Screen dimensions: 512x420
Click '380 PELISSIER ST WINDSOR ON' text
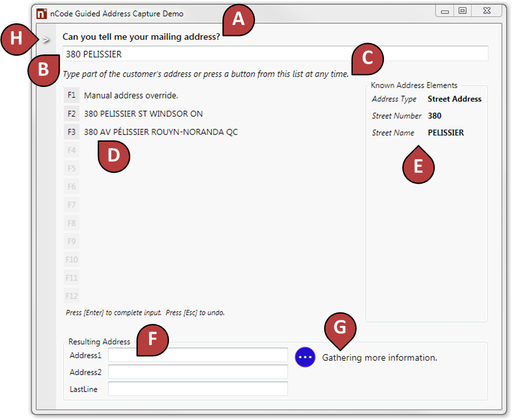(x=143, y=114)
